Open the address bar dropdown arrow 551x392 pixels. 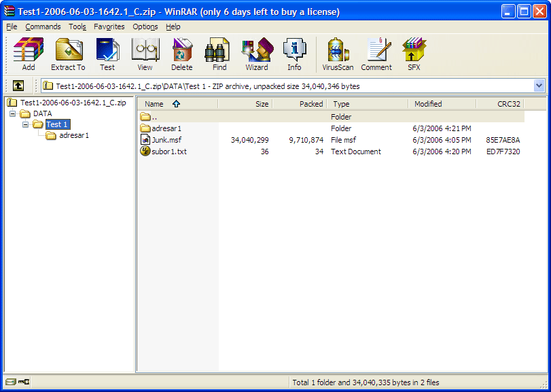click(539, 86)
